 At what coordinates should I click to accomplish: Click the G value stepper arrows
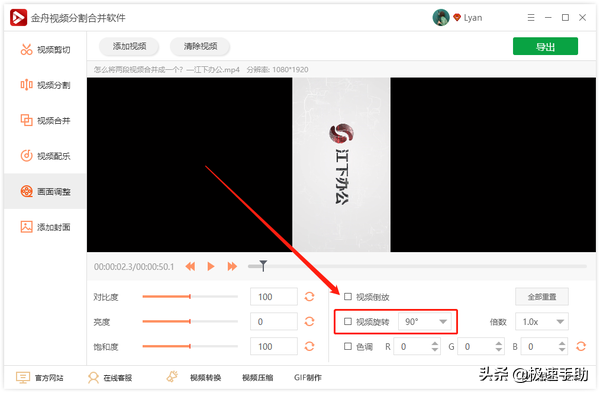pos(499,346)
